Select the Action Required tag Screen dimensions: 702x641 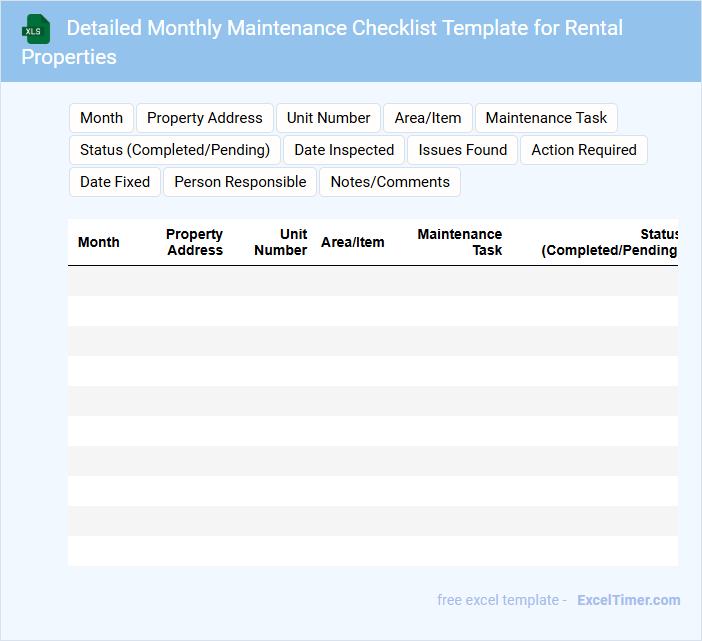click(584, 150)
